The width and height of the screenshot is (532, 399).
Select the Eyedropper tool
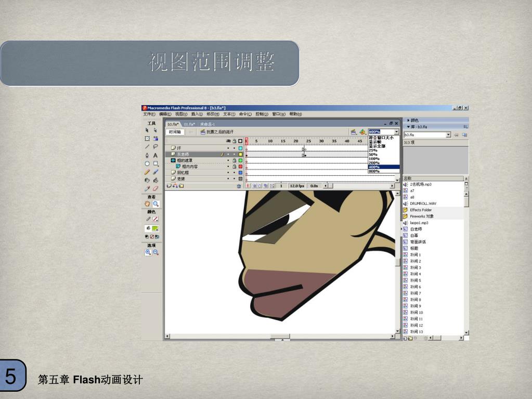coord(147,189)
